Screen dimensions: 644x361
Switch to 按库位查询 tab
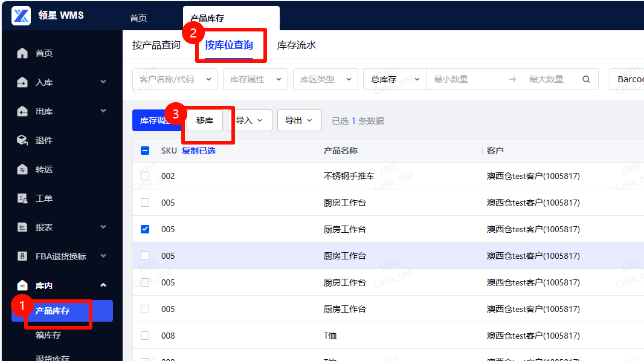[x=229, y=45]
